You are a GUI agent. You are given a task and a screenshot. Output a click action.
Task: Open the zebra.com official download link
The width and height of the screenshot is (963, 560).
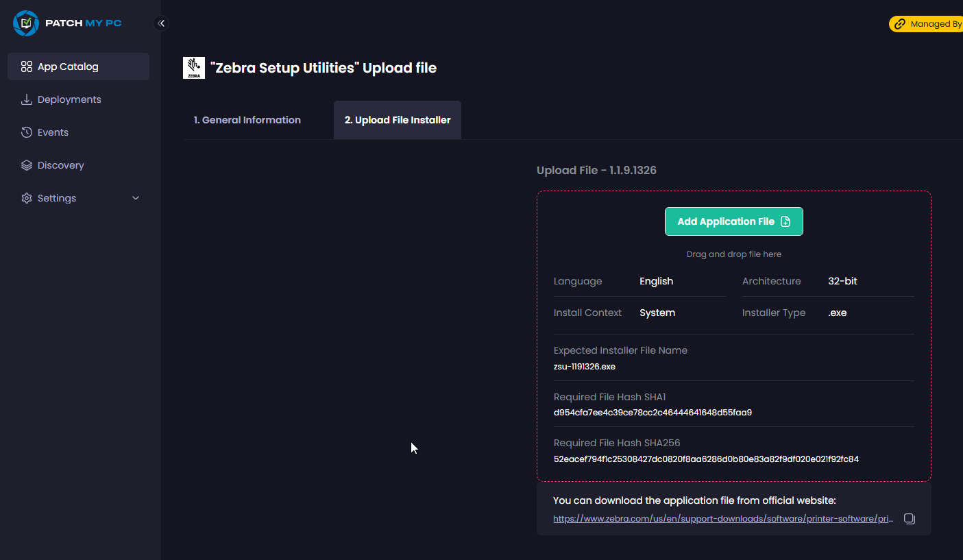point(722,519)
